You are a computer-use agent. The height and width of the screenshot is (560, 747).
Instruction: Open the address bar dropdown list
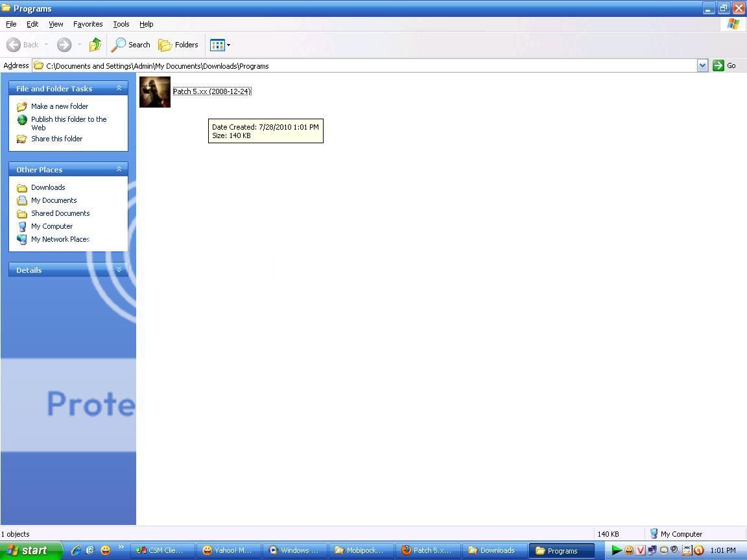pos(702,65)
